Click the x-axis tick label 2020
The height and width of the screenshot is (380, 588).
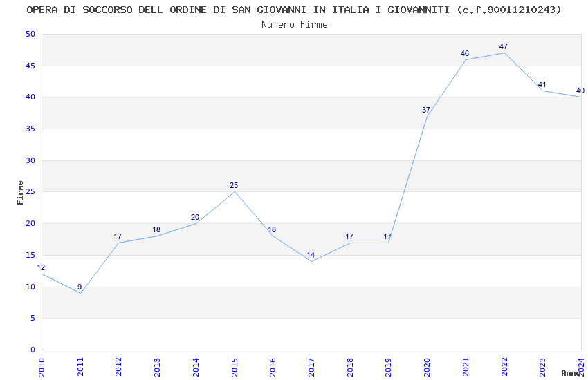pos(427,368)
